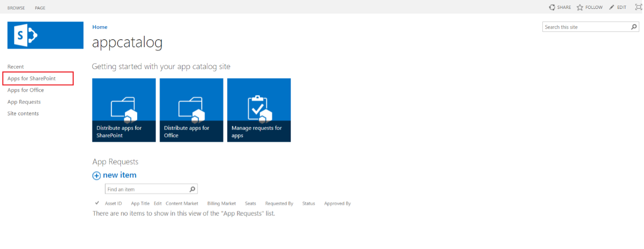
Task: Click the search magnifier icon in site search
Action: tap(634, 27)
